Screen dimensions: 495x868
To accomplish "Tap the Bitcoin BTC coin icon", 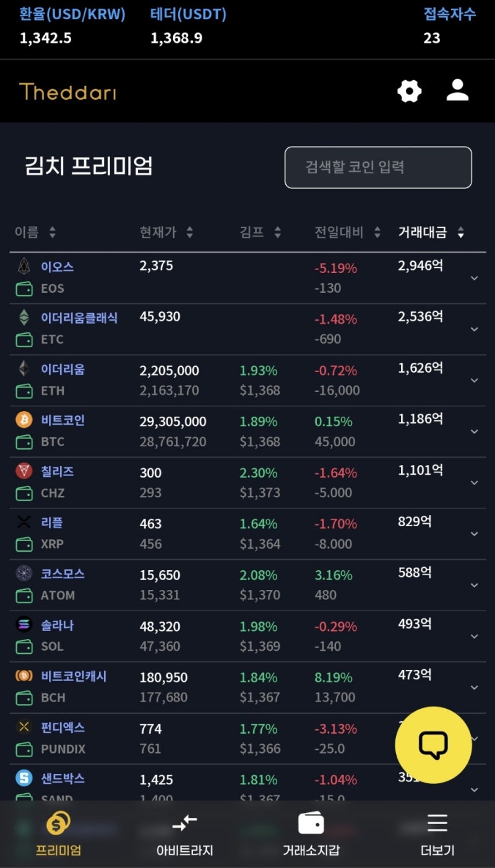I will click(x=24, y=420).
